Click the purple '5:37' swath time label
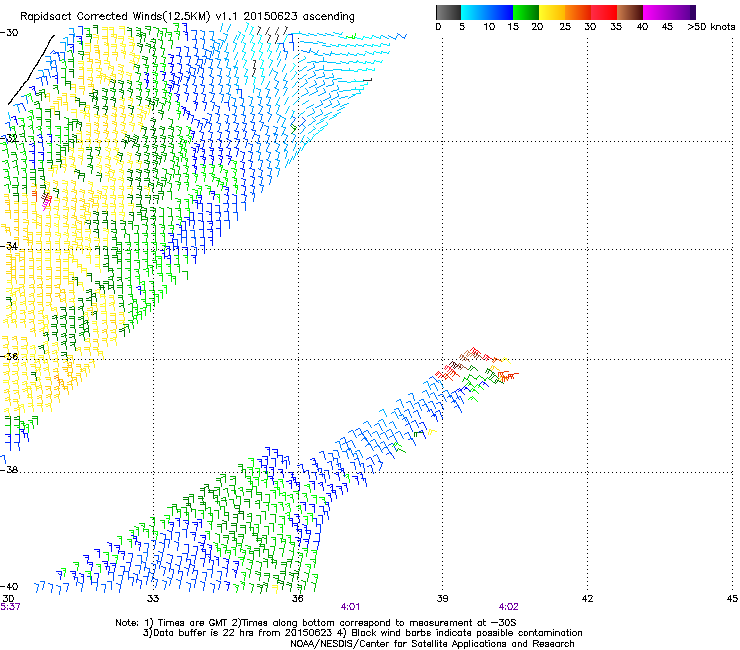Screen dimensions: 740x650 tap(10, 607)
